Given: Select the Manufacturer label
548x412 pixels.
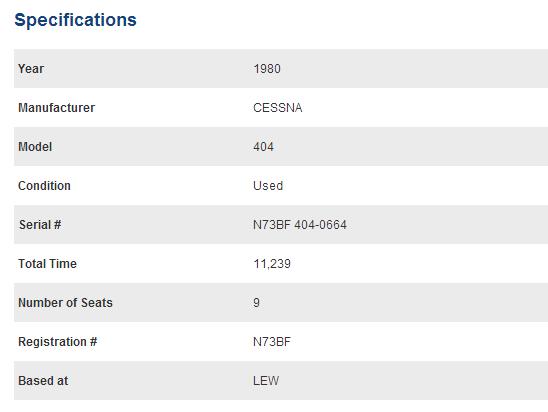Looking at the screenshot, I should (57, 108).
